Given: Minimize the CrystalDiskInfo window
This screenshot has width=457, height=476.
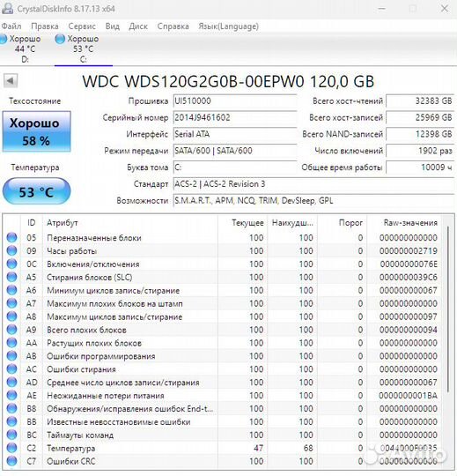Looking at the screenshot, I should (x=382, y=9).
